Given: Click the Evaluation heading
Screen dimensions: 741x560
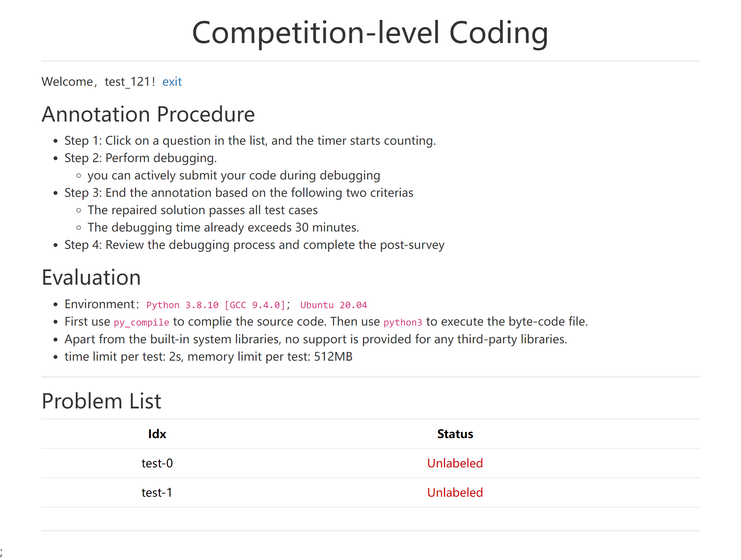Looking at the screenshot, I should tap(91, 277).
